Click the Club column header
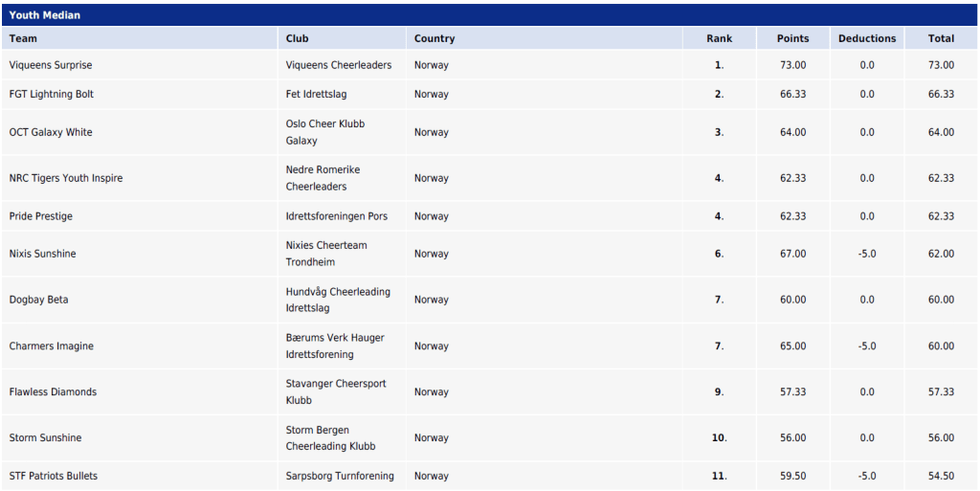Image resolution: width=980 pixels, height=491 pixels. 297,38
